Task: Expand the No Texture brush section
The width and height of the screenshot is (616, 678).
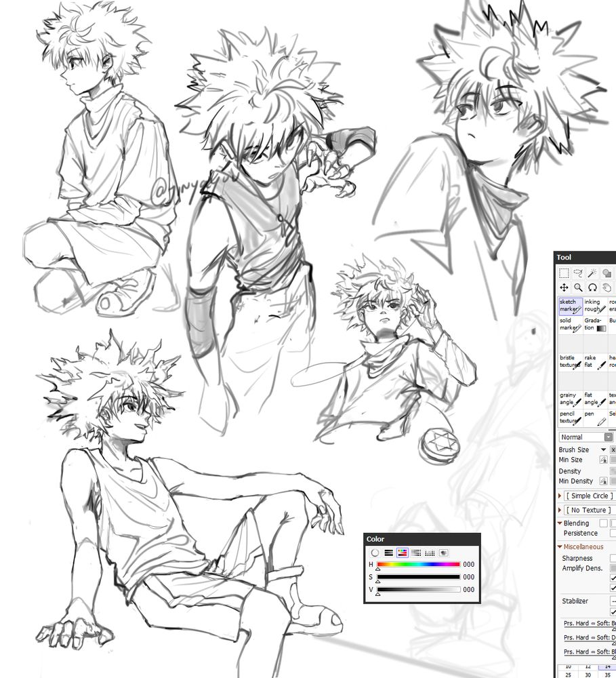Action: point(560,511)
